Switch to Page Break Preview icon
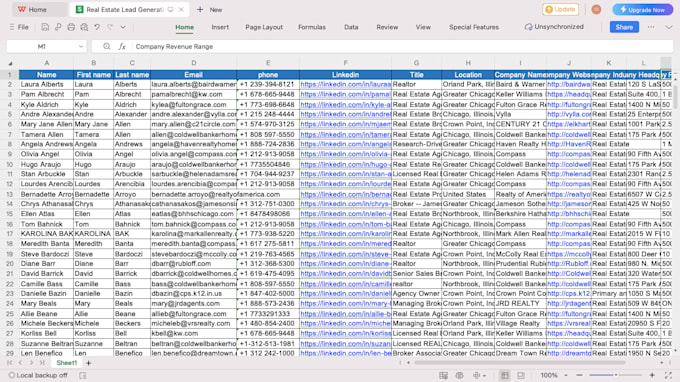680x382 pixels. pos(521,375)
